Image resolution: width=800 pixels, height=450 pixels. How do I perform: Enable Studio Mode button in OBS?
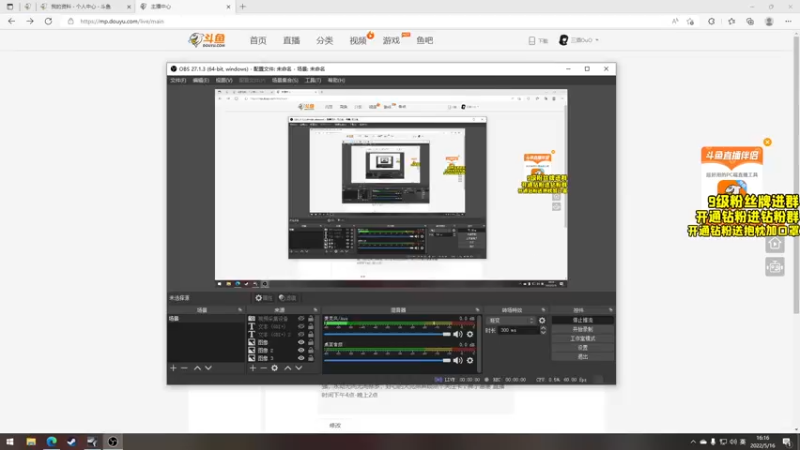(x=583, y=339)
